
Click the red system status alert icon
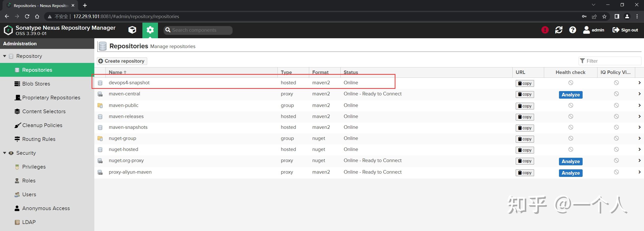coord(545,30)
